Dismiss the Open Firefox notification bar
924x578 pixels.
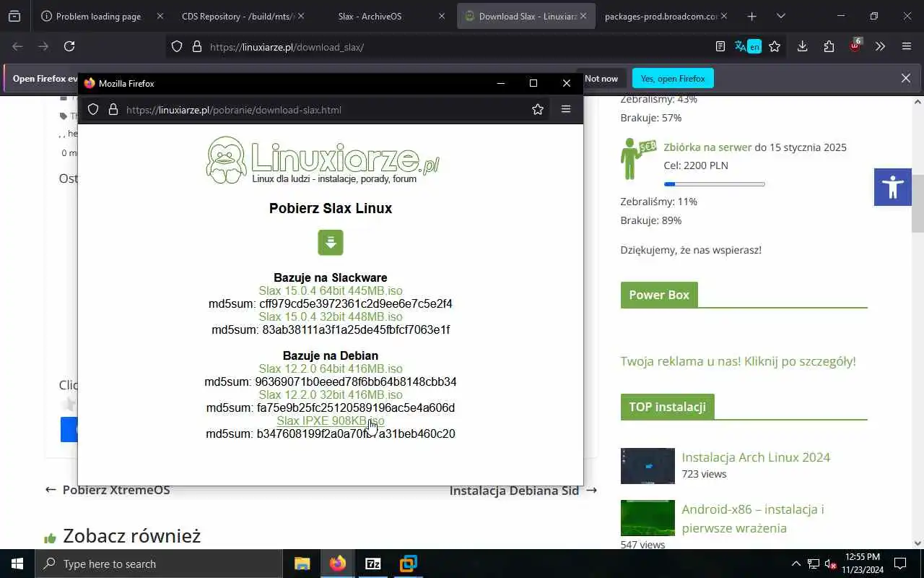pyautogui.click(x=906, y=78)
